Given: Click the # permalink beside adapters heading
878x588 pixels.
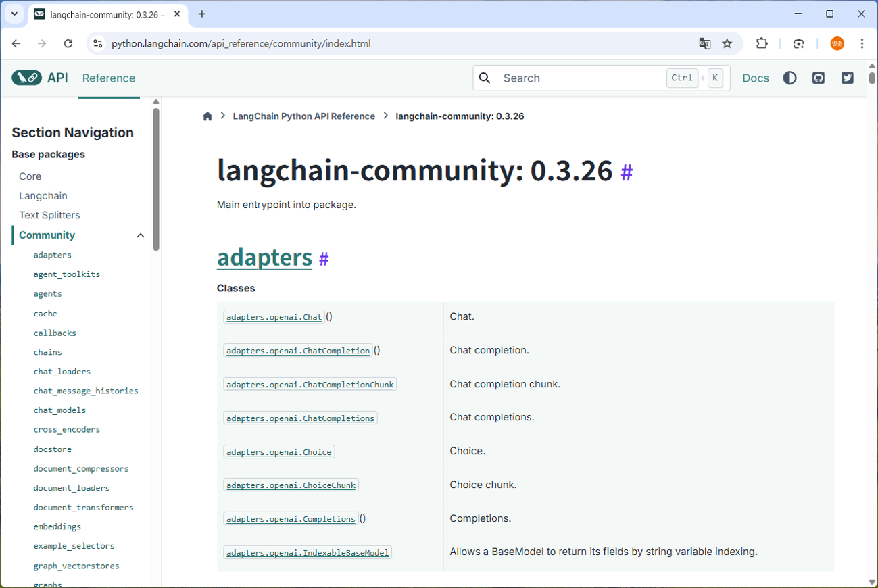Looking at the screenshot, I should pyautogui.click(x=324, y=259).
